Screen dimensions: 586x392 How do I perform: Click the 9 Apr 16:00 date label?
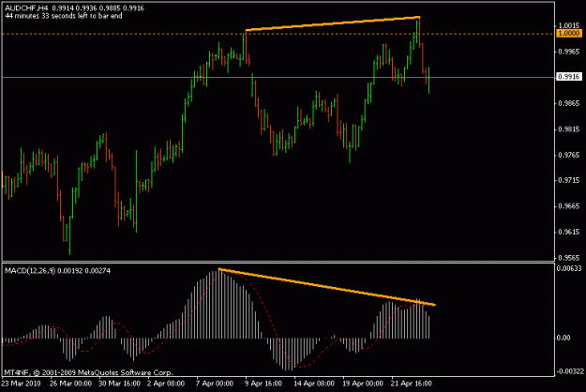[263, 384]
